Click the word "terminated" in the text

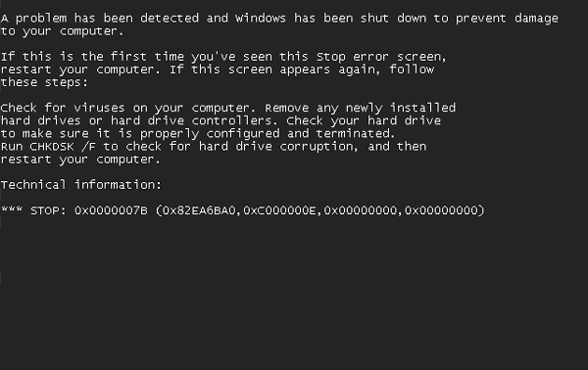tap(353, 134)
